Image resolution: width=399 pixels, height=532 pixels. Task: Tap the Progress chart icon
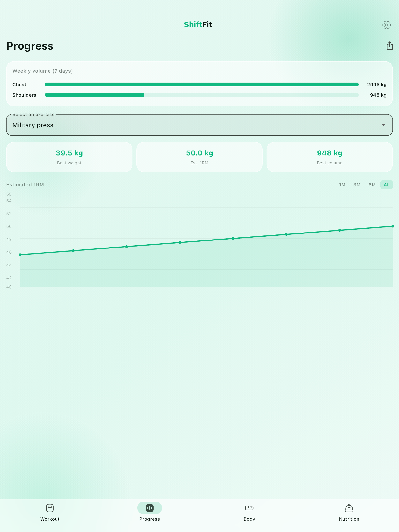tap(149, 508)
